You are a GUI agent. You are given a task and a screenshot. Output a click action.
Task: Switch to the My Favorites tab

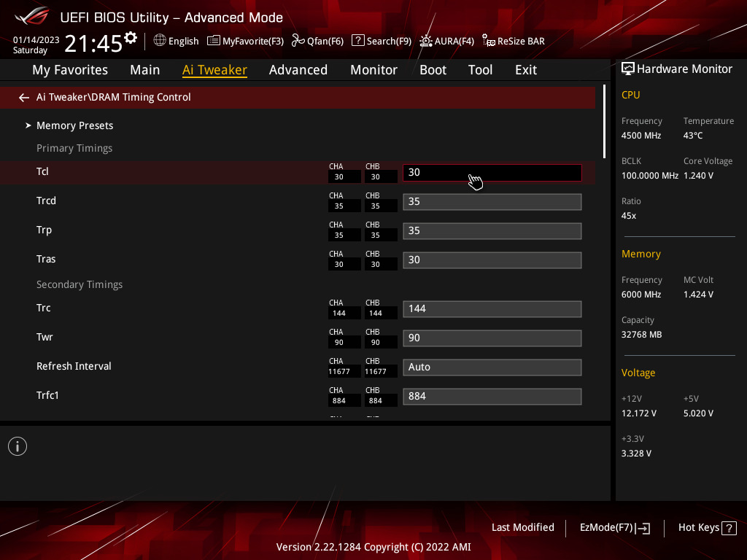[x=70, y=70]
